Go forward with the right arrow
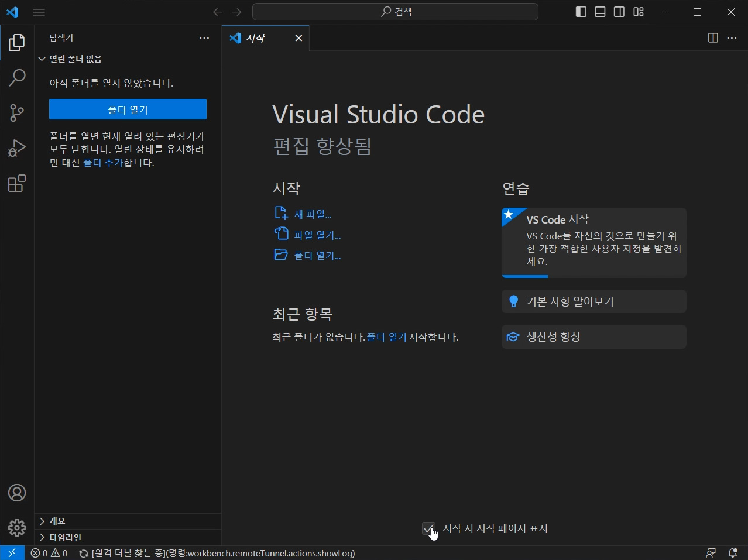This screenshot has width=748, height=560. tap(237, 12)
